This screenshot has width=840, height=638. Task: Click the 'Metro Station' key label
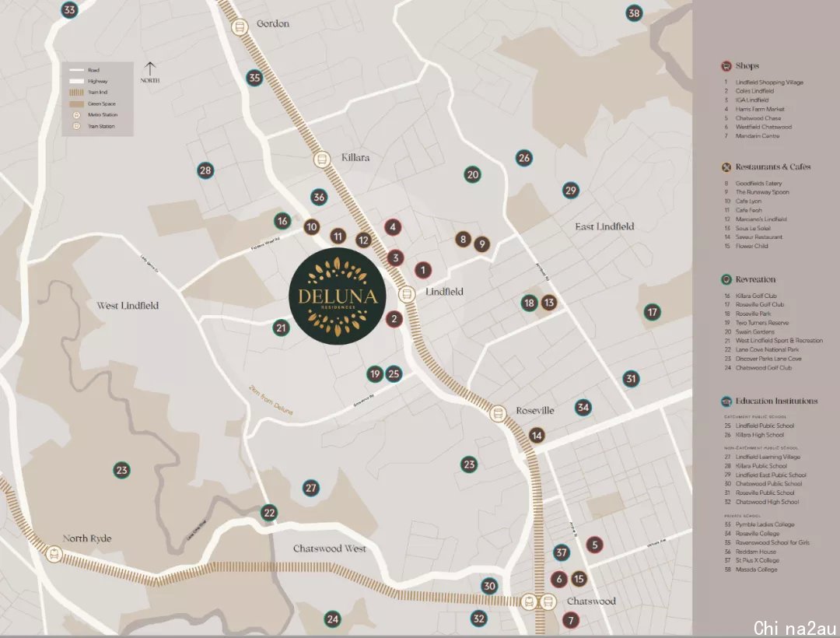tap(103, 114)
